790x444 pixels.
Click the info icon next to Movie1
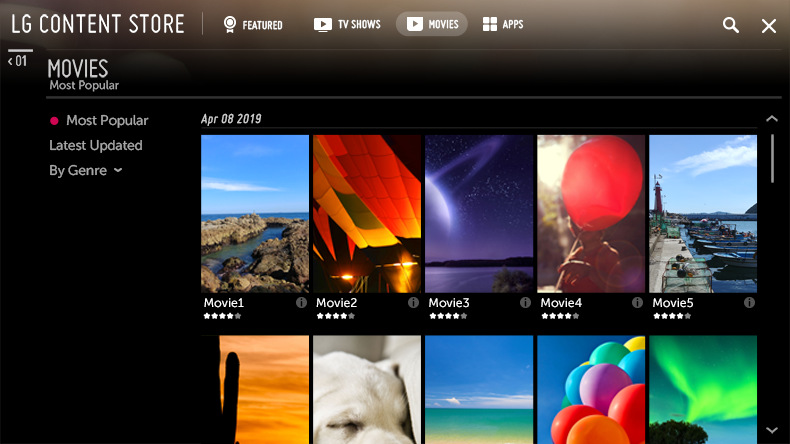(301, 302)
